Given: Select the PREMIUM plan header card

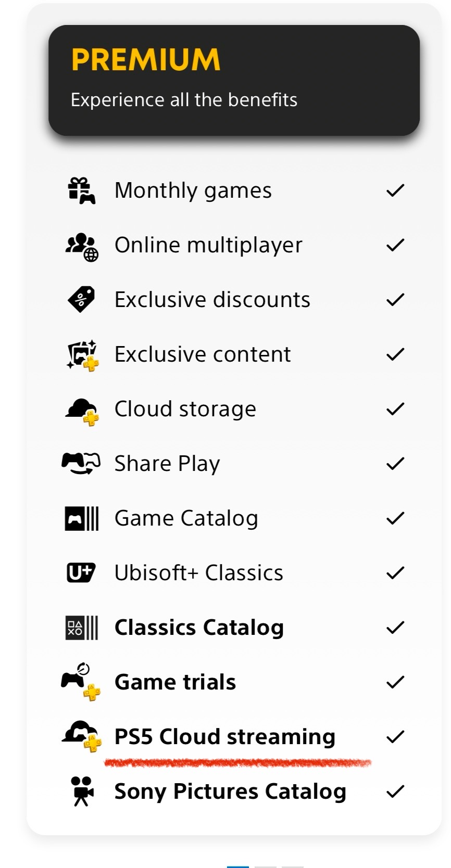Looking at the screenshot, I should tap(234, 80).
